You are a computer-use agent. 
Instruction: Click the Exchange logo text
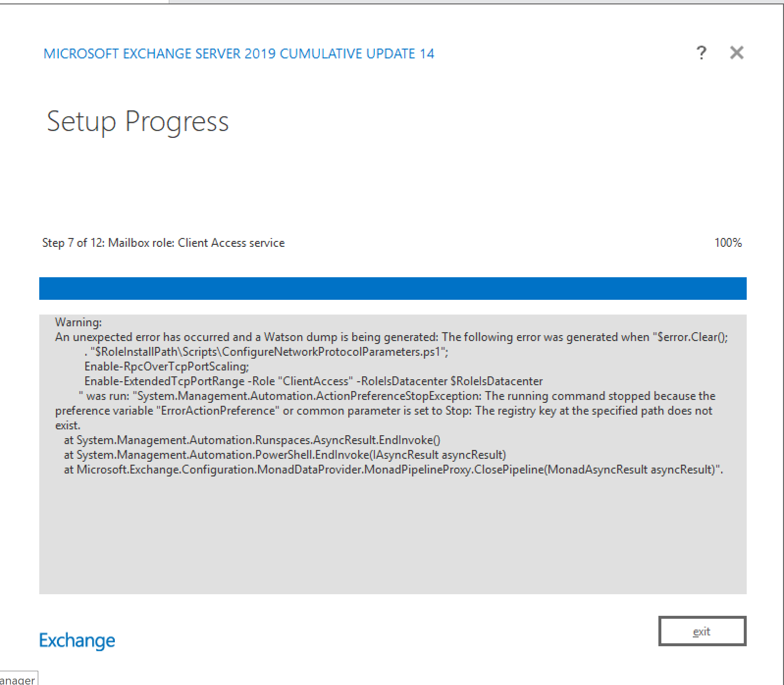(x=77, y=641)
